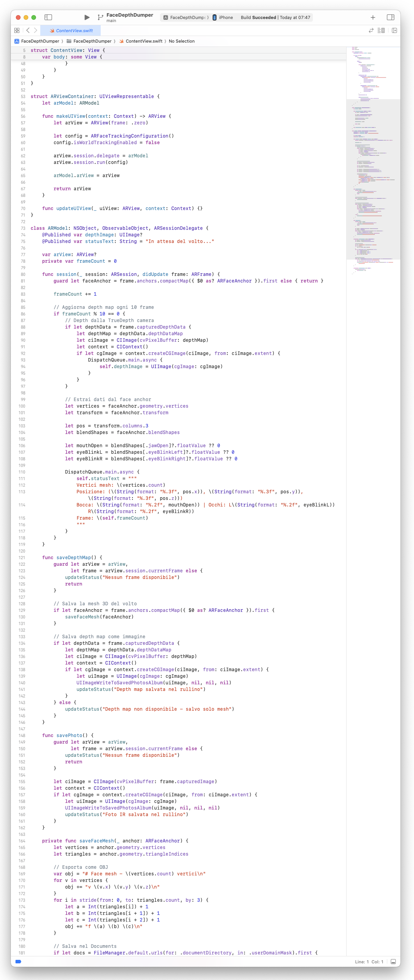
Task: Click the updateUIView function name
Action: [74, 208]
